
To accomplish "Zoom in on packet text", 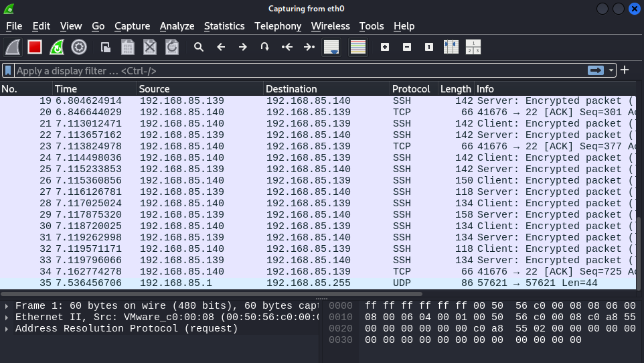I will tap(385, 47).
